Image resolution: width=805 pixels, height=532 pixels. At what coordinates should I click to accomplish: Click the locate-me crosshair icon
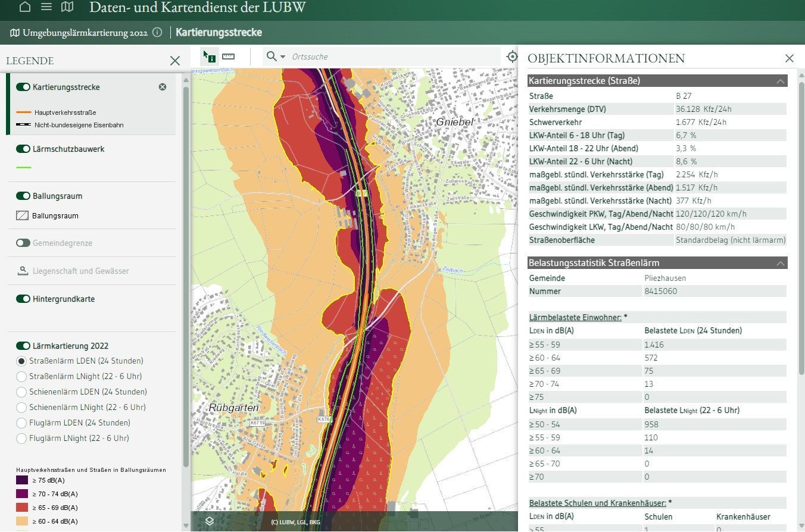pos(512,57)
